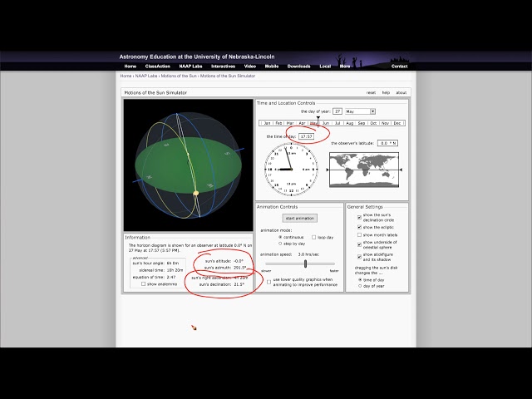Toggle show stickfigure and its shadow

359,257
